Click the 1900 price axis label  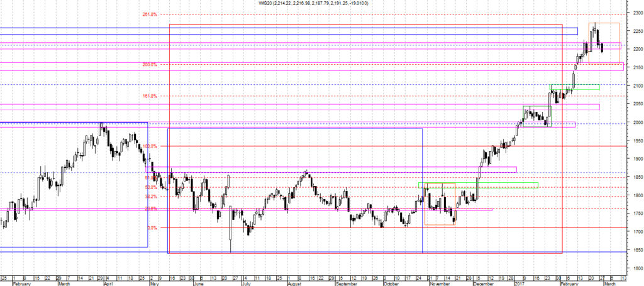(x=638, y=159)
